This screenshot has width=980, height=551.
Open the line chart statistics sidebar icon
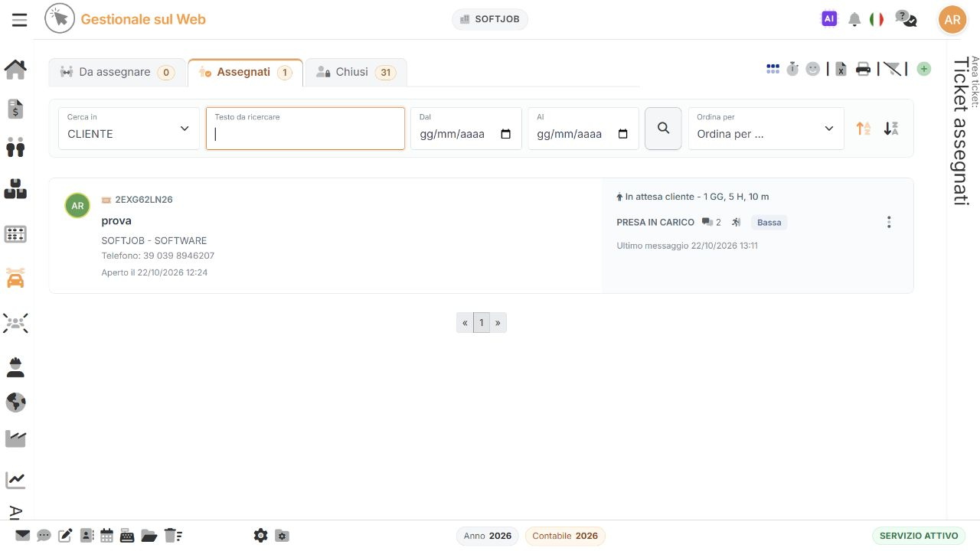point(15,480)
